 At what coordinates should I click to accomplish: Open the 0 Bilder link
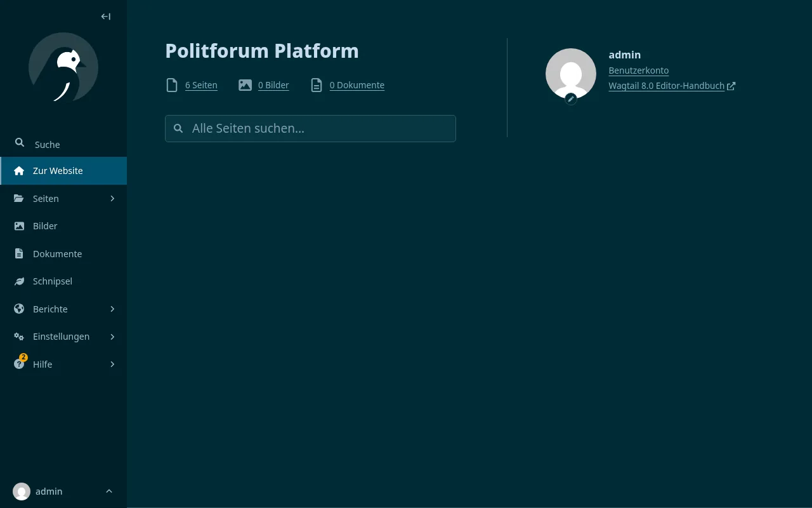[x=273, y=85]
